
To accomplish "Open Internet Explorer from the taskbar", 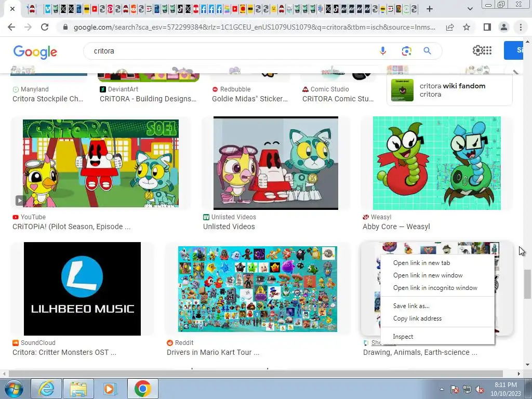I will click(46, 389).
